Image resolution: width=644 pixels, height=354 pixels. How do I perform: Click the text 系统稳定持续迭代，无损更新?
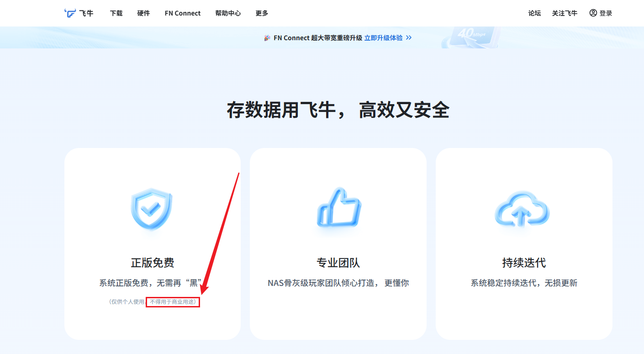click(x=524, y=283)
